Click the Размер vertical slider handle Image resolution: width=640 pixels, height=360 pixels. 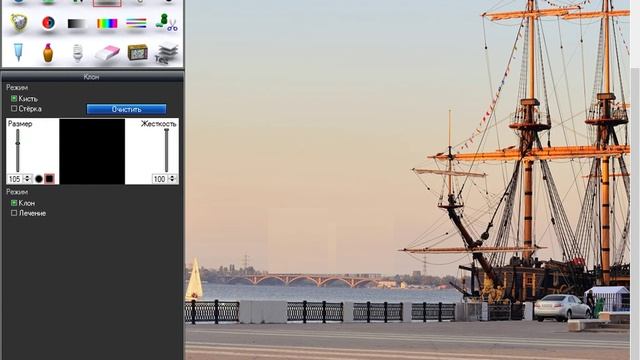pyautogui.click(x=18, y=143)
